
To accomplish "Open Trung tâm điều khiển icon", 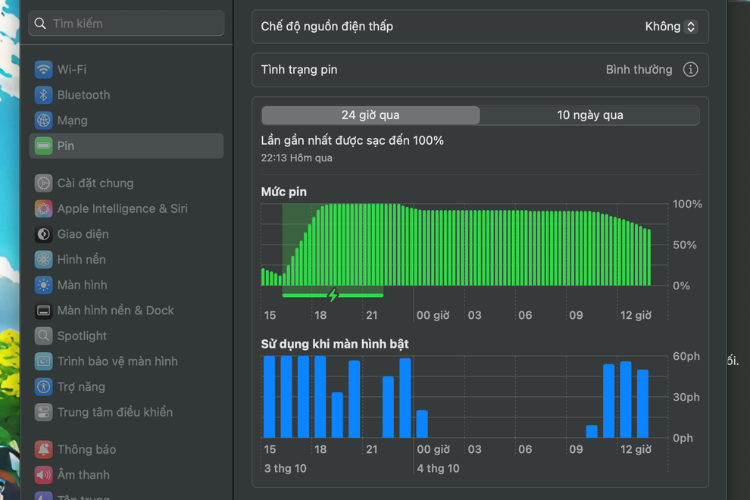I will [x=44, y=412].
